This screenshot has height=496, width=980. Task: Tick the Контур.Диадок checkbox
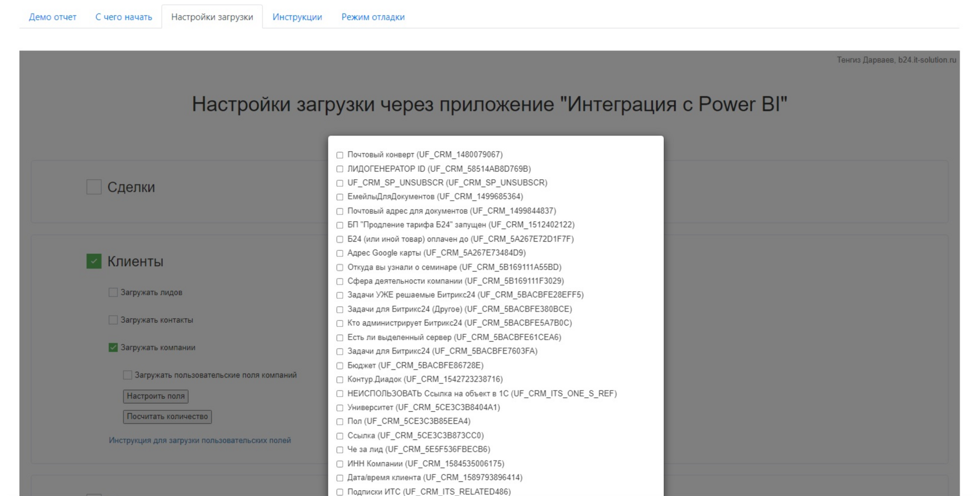click(x=339, y=380)
